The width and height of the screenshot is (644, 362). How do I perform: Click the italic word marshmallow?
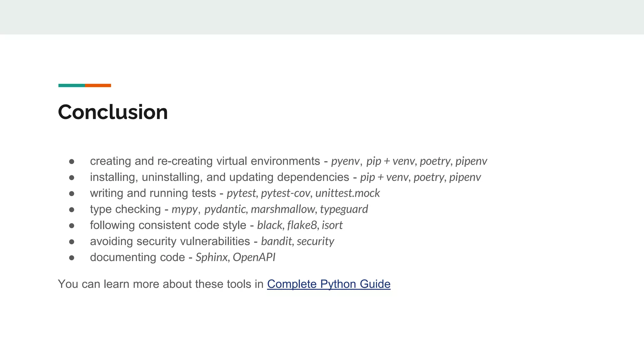coord(283,209)
